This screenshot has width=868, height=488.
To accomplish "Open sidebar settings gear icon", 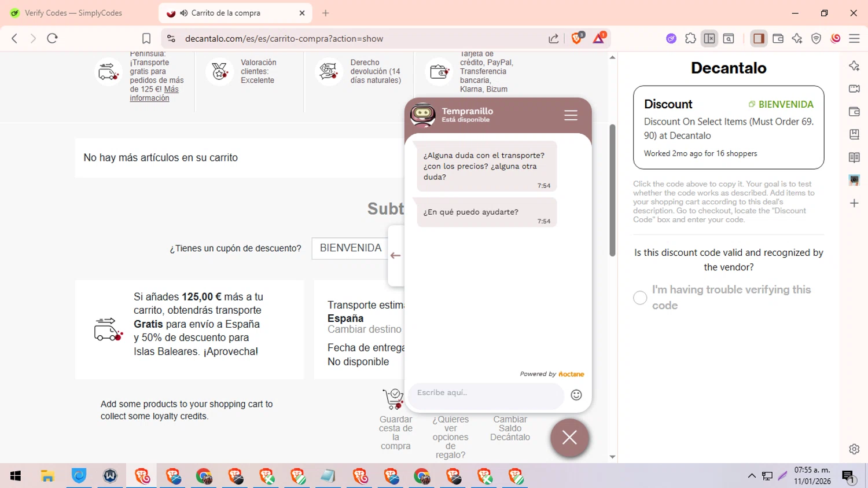I will point(854,449).
